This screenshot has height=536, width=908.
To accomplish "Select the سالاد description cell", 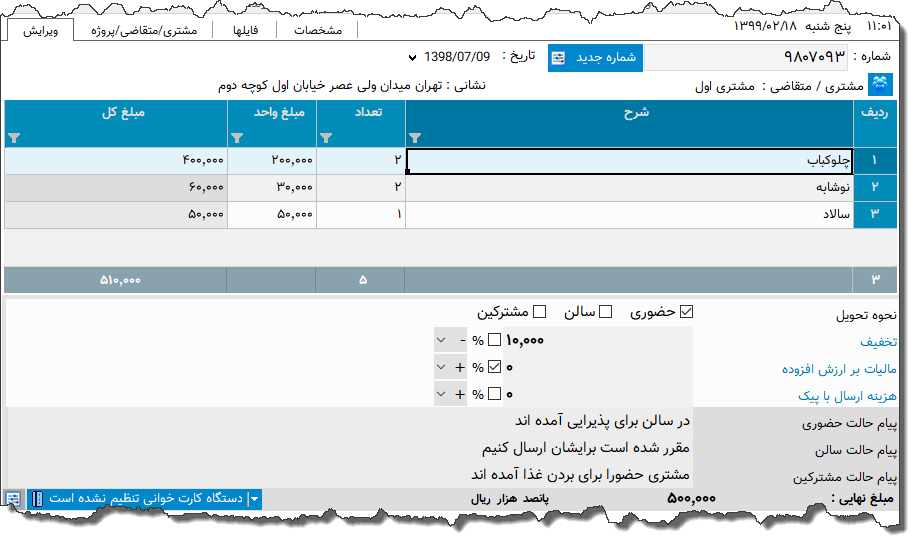I will [629, 215].
